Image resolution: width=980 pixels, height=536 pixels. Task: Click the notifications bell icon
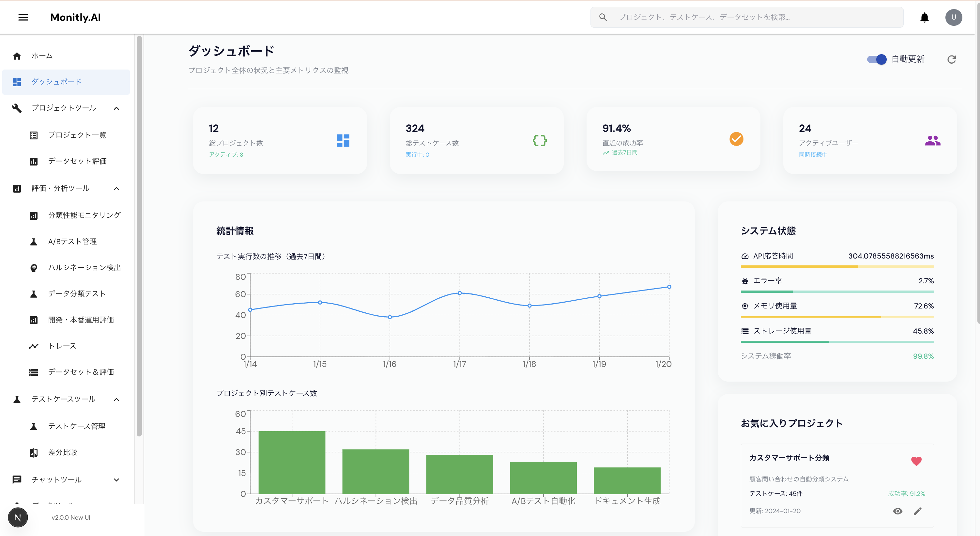click(925, 17)
